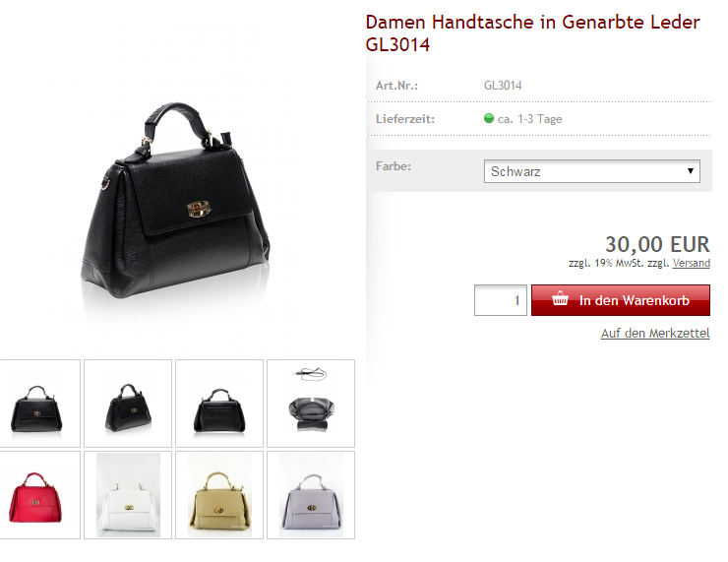Expand the Schwarz color selection box
This screenshot has width=728, height=562.
point(592,171)
